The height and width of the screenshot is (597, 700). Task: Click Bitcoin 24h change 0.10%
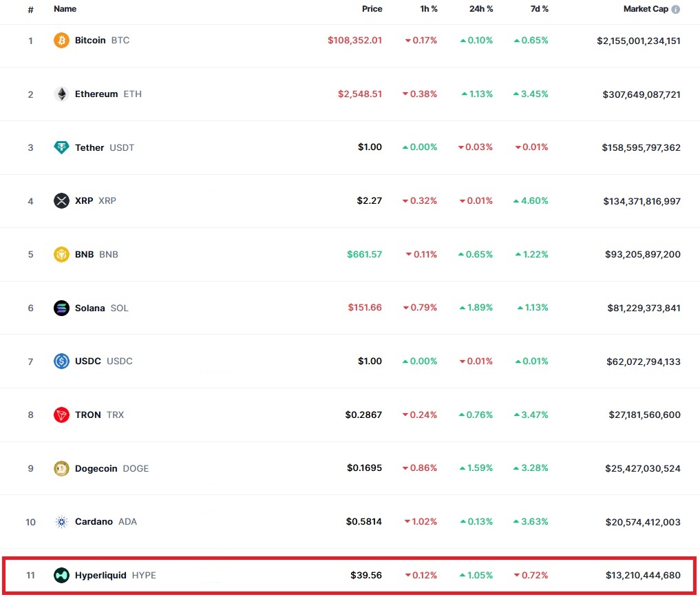click(x=476, y=40)
